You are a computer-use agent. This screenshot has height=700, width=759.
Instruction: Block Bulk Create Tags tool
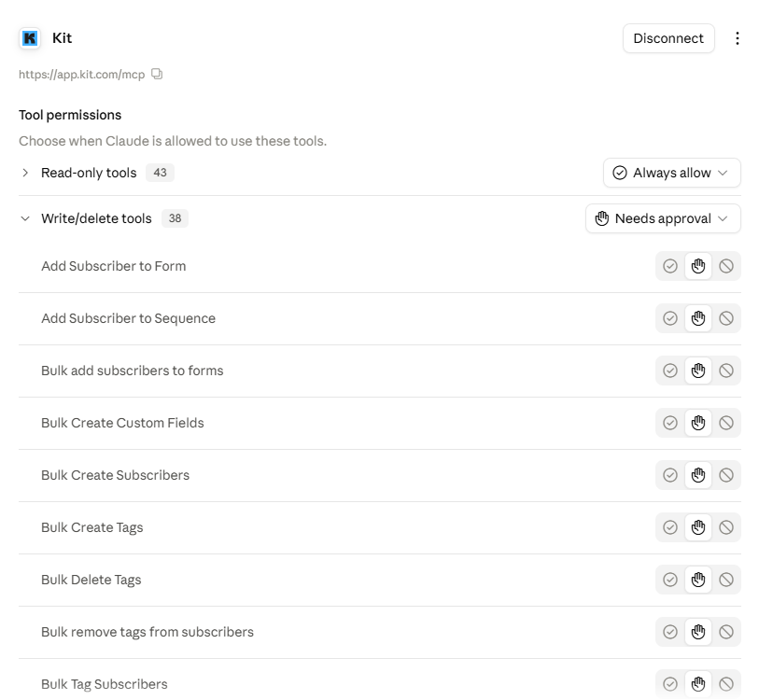coord(726,527)
